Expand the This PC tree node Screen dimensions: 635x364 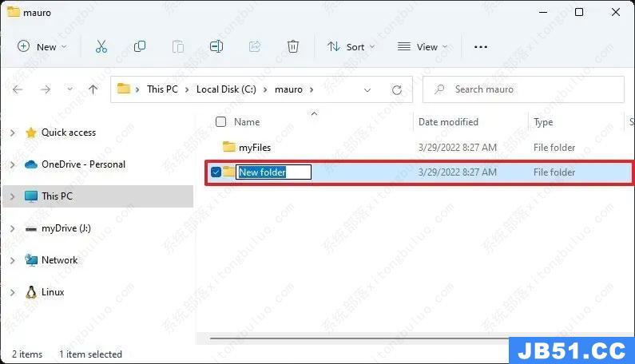click(x=12, y=196)
